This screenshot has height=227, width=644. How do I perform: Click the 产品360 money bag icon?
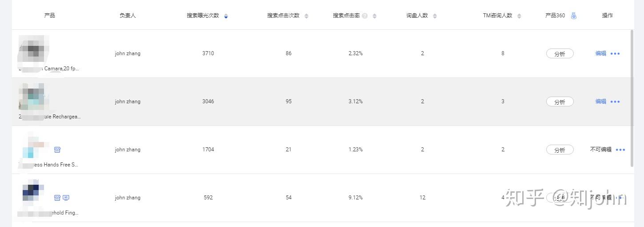[x=573, y=16]
